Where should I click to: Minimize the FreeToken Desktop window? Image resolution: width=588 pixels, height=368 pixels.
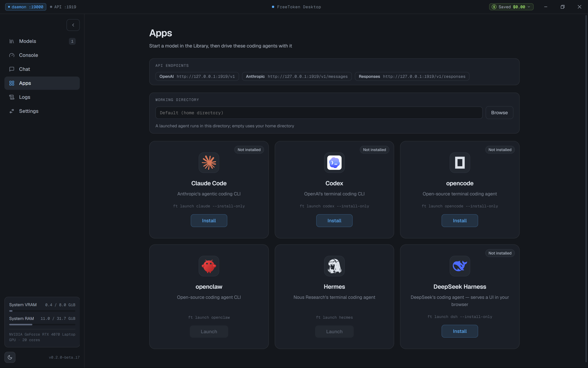coord(546,7)
